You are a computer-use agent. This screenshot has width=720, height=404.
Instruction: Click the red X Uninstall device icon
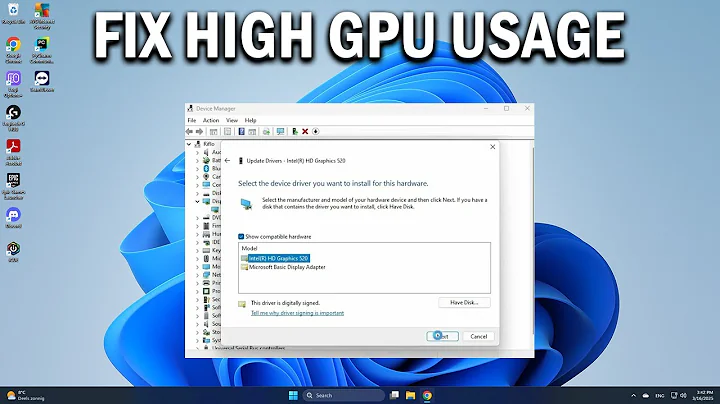pyautogui.click(x=305, y=132)
